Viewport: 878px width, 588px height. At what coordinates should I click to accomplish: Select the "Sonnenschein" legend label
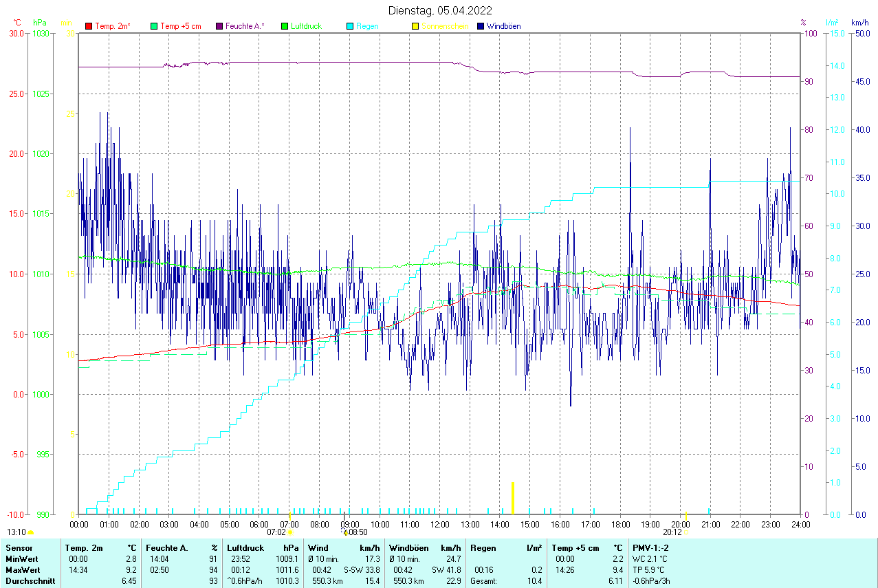(x=446, y=26)
